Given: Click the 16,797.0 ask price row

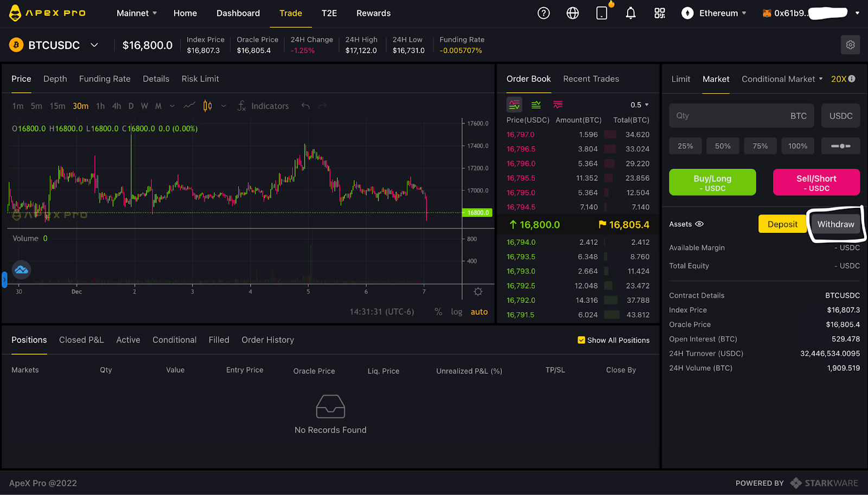Looking at the screenshot, I should click(578, 135).
